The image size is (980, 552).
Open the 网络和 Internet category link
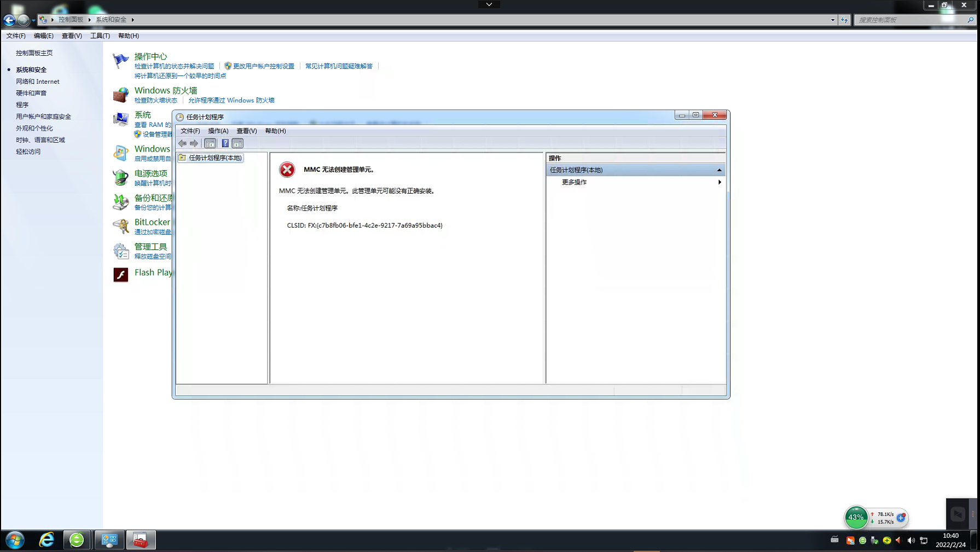point(38,82)
